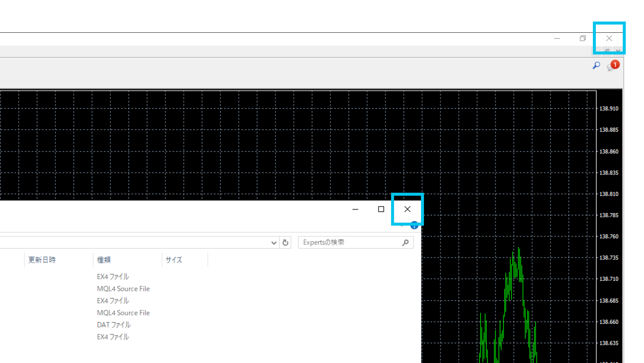Restore down the MetaTrader main window

coord(582,38)
